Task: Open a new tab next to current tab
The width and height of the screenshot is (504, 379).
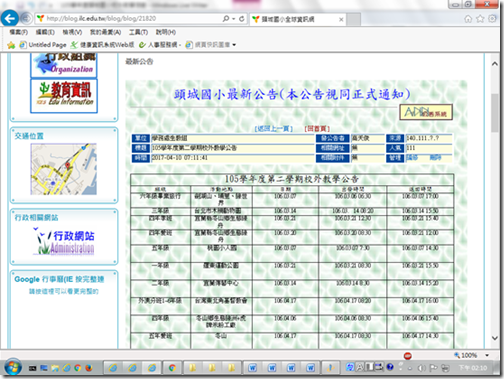Action: 354,19
